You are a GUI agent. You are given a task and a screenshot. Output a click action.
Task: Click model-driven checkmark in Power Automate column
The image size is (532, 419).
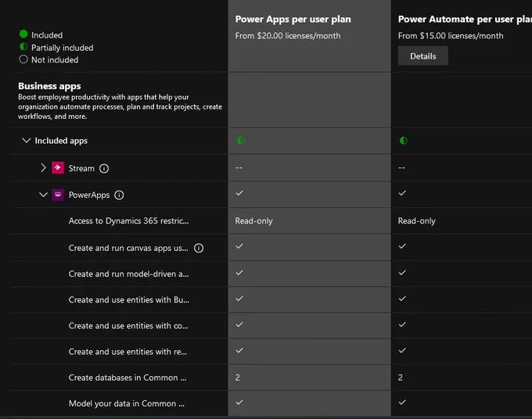(x=402, y=273)
